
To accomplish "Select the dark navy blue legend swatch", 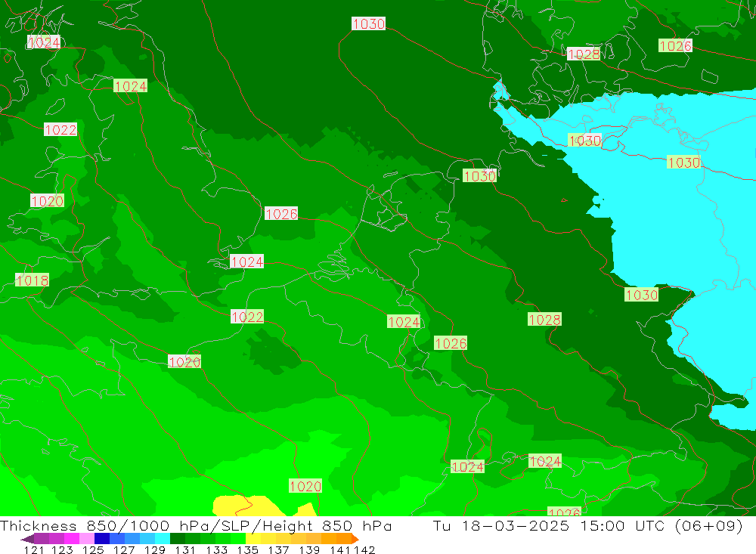I will (x=102, y=539).
